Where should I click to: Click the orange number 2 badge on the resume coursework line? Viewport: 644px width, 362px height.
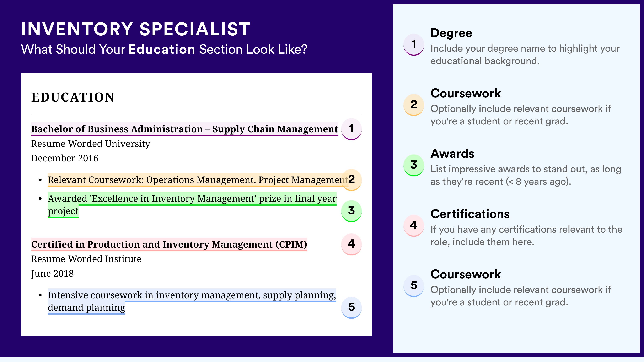point(351,180)
